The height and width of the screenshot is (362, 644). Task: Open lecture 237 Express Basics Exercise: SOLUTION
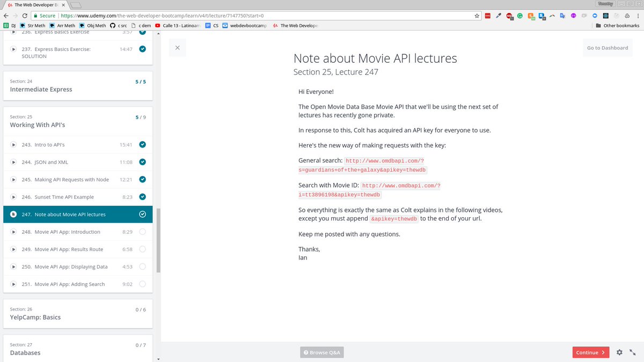click(78, 52)
